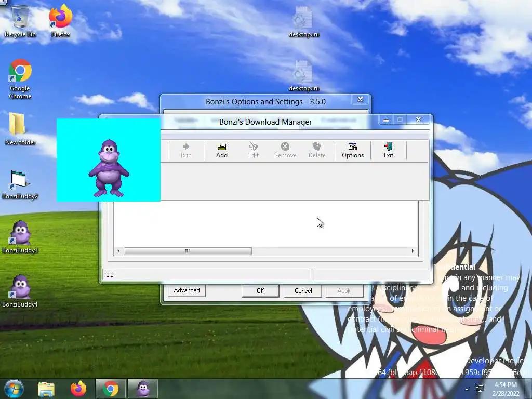Select the Google Chrome desktop shortcut

tap(20, 79)
